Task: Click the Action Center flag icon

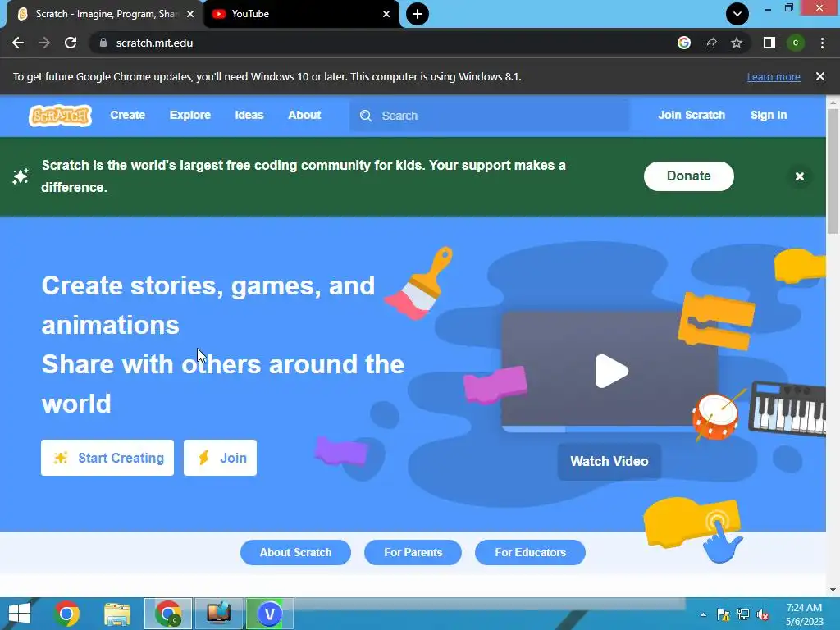Action: (724, 614)
